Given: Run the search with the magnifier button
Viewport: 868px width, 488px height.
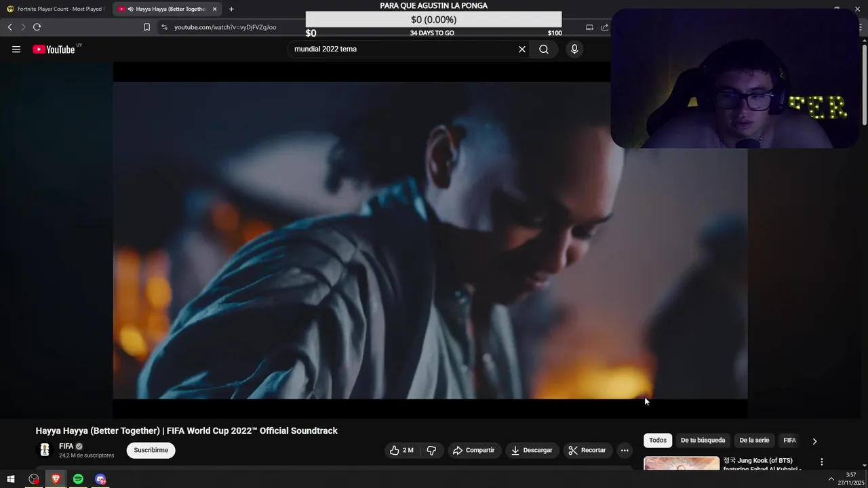Looking at the screenshot, I should coord(544,49).
